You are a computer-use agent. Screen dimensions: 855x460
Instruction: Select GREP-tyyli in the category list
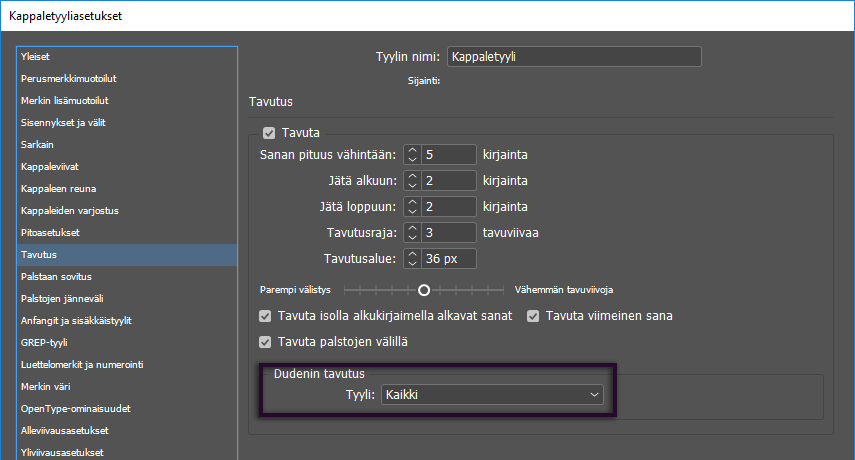(x=44, y=342)
